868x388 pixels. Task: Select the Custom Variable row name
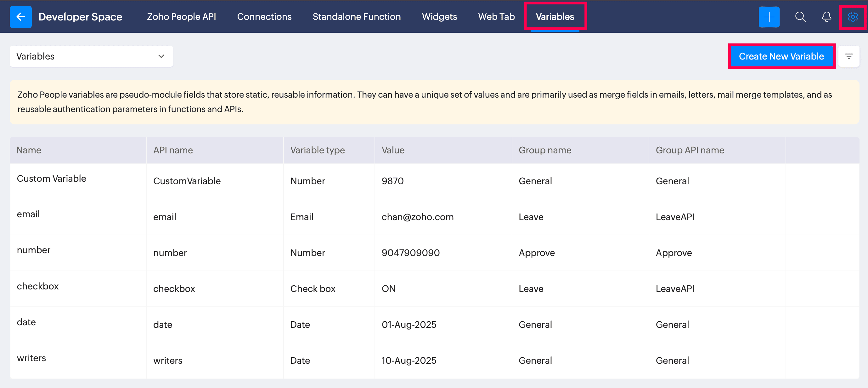pos(52,179)
